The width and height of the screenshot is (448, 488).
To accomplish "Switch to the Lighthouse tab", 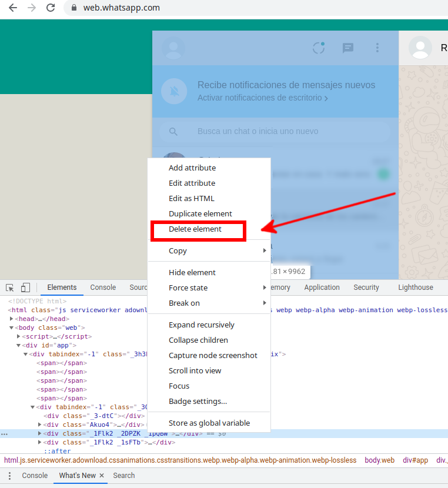I will [x=415, y=288].
